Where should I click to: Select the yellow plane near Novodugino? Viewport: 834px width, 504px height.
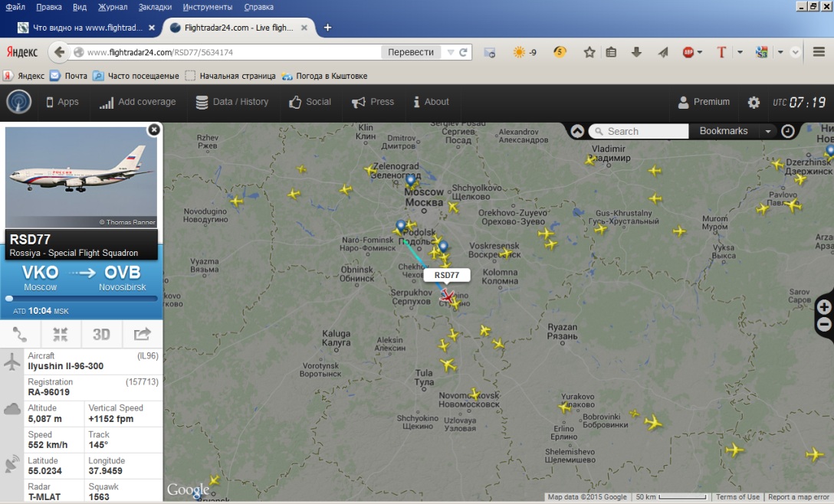[237, 201]
